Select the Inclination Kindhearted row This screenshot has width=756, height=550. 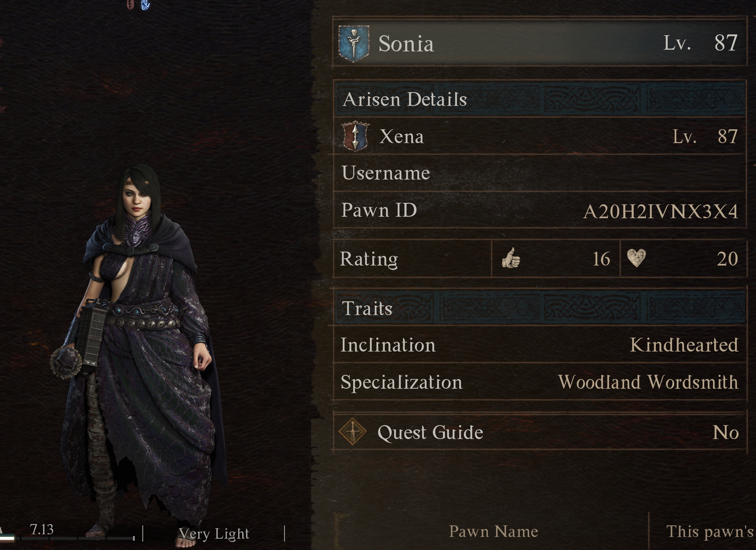tap(539, 345)
